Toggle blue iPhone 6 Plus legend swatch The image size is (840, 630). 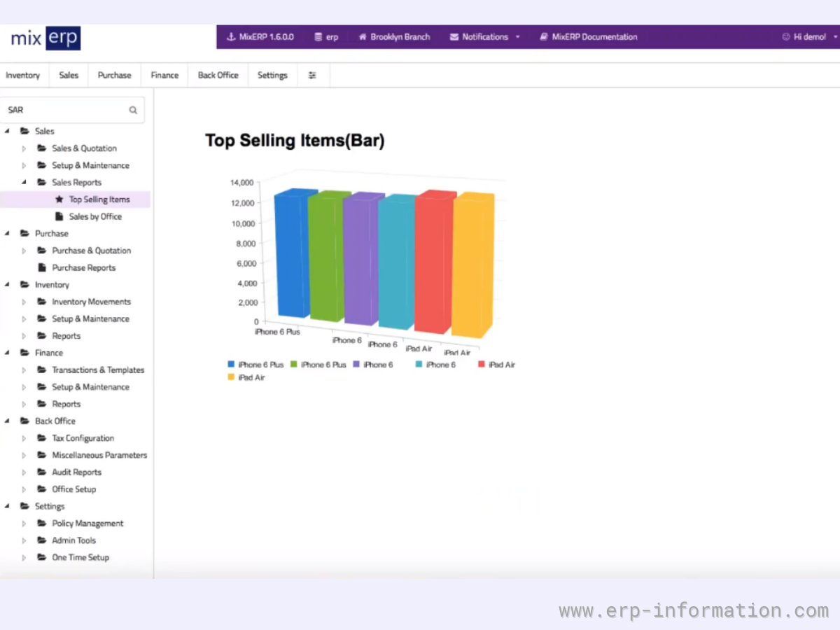pos(231,365)
